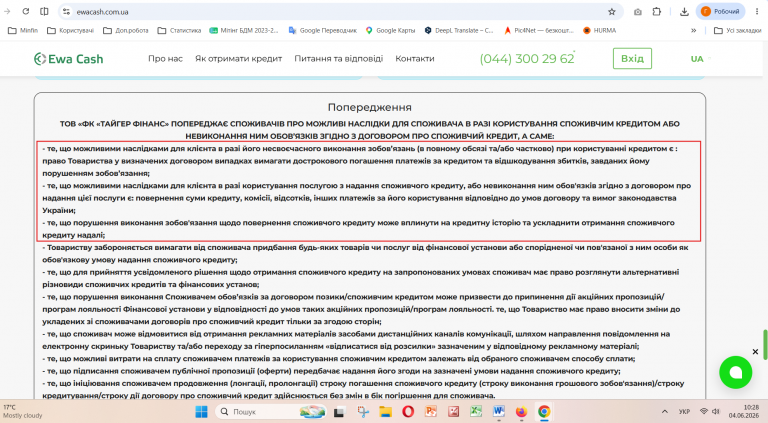This screenshot has width=768, height=423.
Task: Click the Вхід login button
Action: click(x=632, y=58)
